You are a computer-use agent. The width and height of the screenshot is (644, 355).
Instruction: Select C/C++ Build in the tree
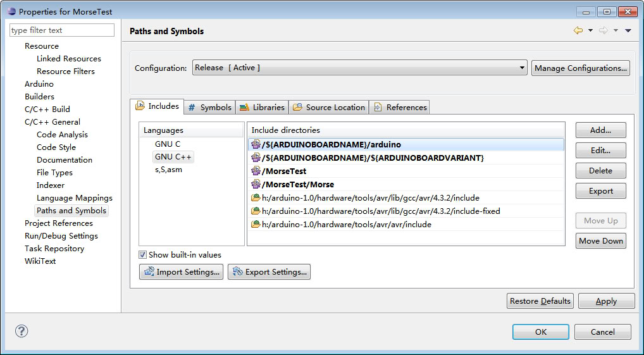pos(47,109)
